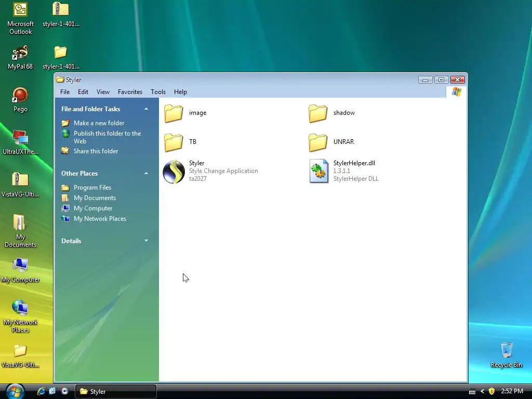
Task: Go to My Computer in Other Places
Action: click(x=93, y=209)
